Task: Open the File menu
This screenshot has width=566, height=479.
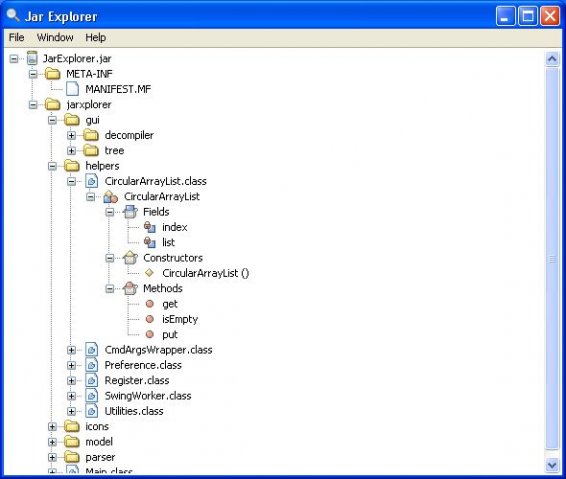Action: tap(16, 38)
